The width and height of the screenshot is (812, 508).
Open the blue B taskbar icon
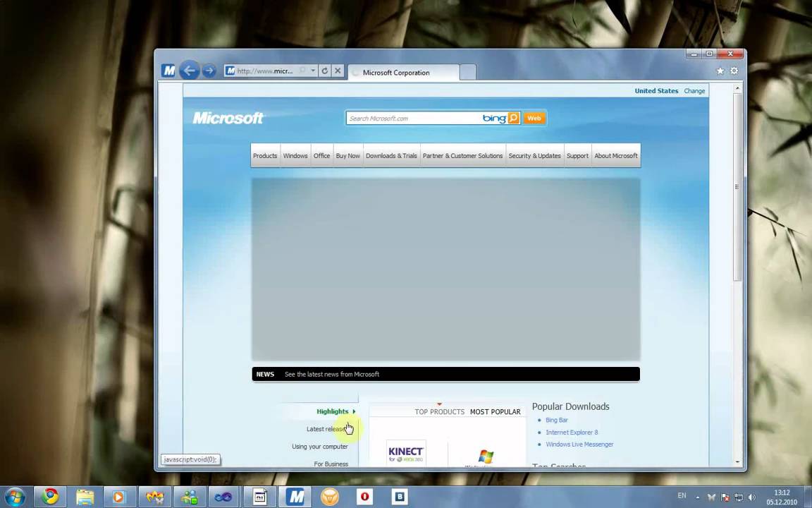(399, 497)
